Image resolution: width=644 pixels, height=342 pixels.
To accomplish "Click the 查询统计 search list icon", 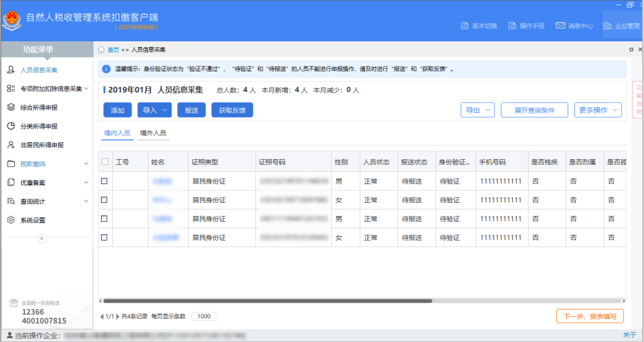I will [x=11, y=201].
